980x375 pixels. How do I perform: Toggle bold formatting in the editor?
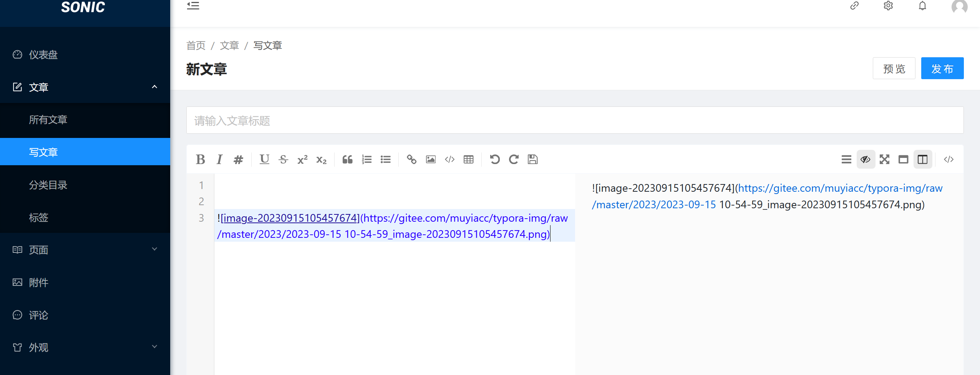pos(201,159)
